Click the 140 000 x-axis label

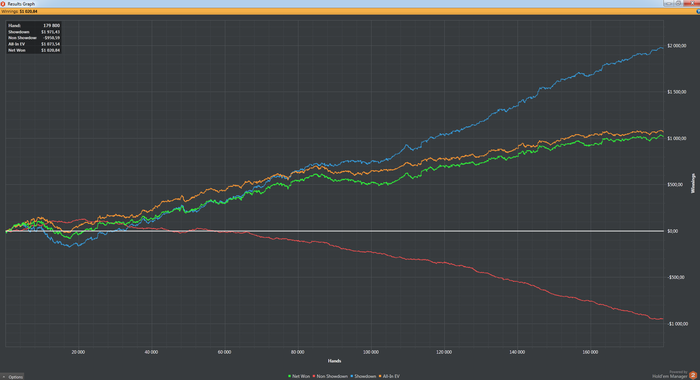pyautogui.click(x=517, y=352)
